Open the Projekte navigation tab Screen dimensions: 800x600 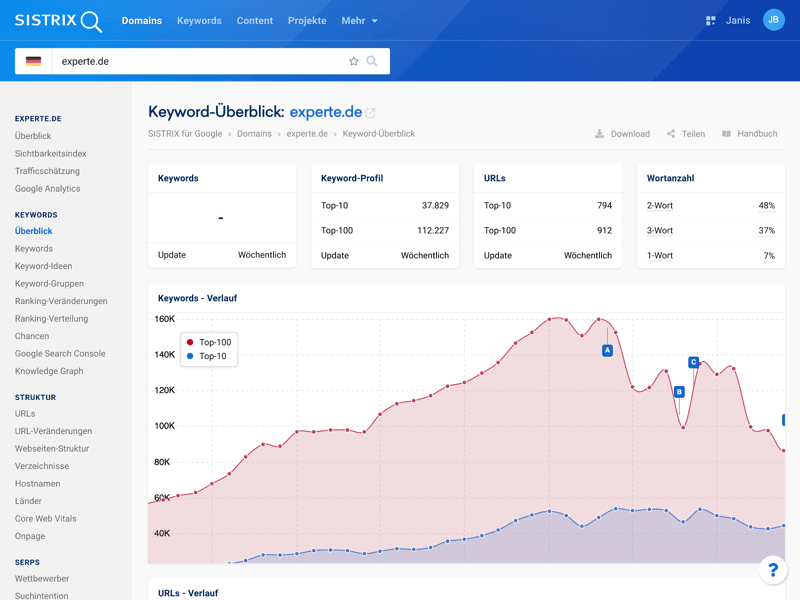(307, 21)
